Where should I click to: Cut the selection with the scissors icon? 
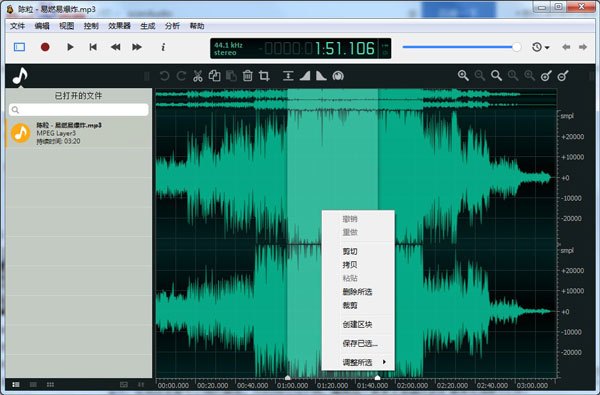pos(198,76)
